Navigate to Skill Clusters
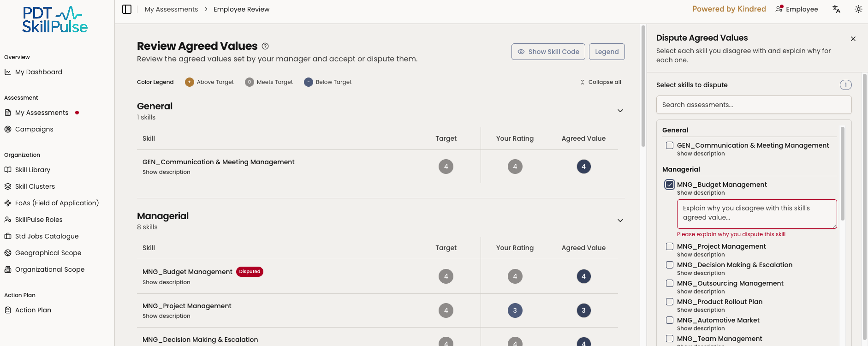Viewport: 868px width, 346px height. 35,186
